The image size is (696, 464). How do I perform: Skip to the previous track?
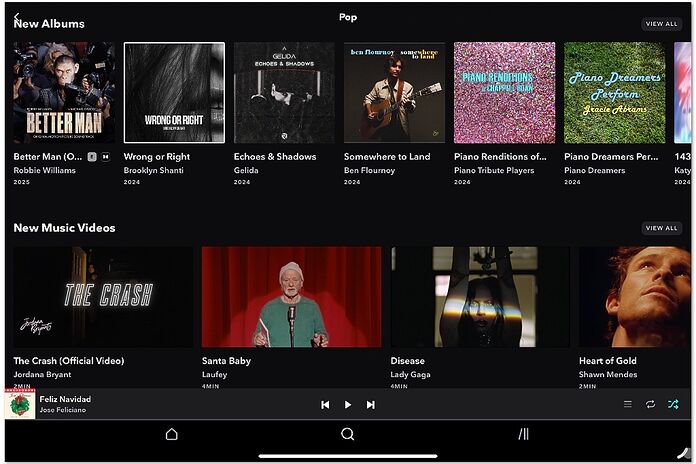325,405
